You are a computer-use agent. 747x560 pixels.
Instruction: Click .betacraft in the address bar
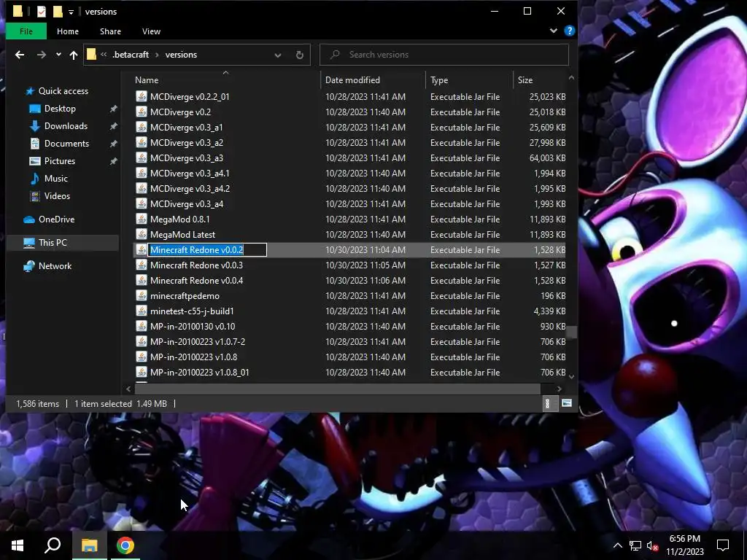click(131, 55)
